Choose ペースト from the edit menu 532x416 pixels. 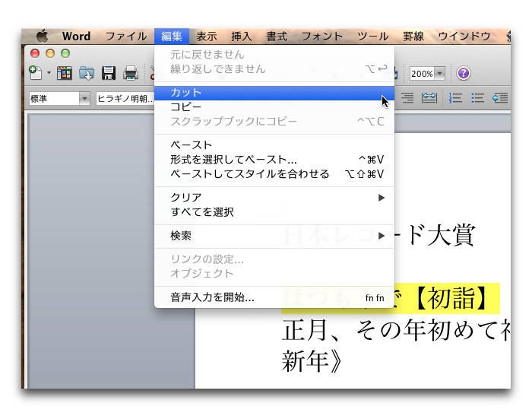pyautogui.click(x=274, y=145)
